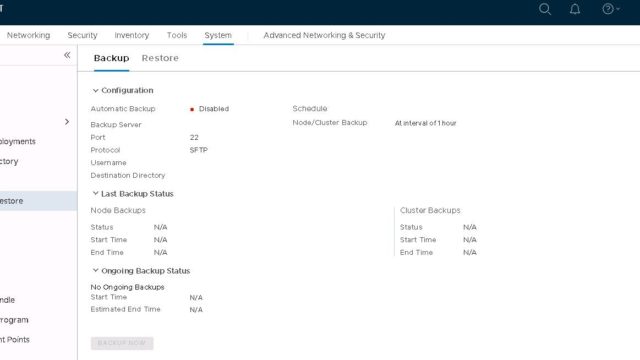Open the Program sidebar item
640x360 pixels.
(14, 320)
